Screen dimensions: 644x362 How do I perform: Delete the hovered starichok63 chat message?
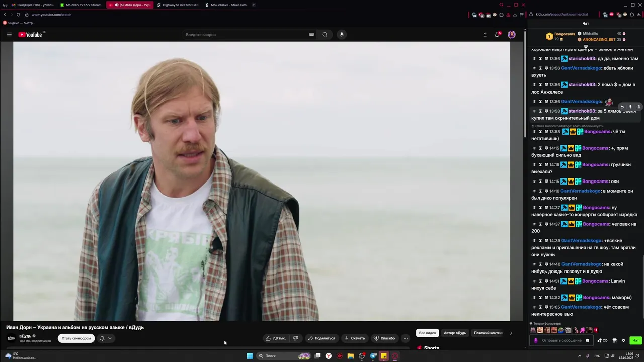click(639, 107)
